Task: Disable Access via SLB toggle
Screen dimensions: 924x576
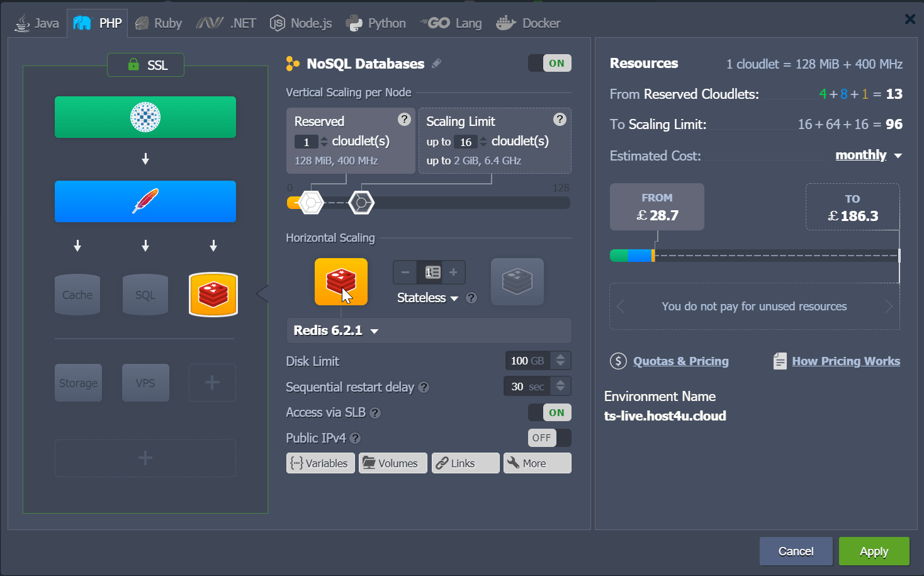Action: 549,413
